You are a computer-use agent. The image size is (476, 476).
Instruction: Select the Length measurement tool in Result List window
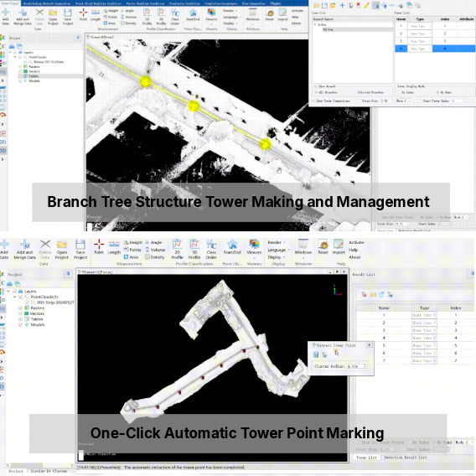pos(114,246)
